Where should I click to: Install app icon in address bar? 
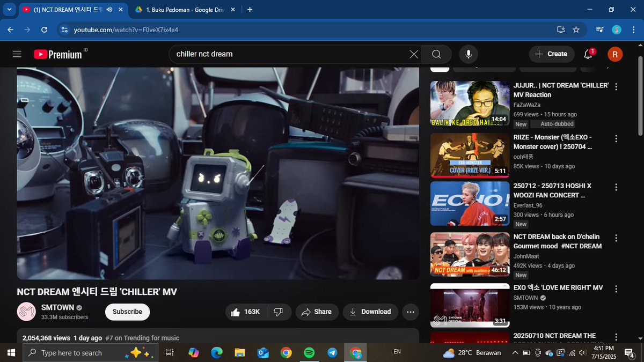[x=561, y=29]
